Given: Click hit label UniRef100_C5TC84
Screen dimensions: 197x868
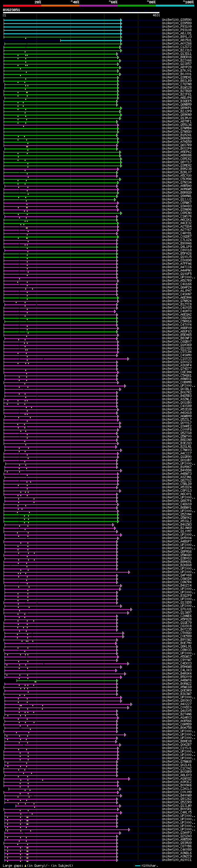Looking at the screenshot, I should pos(177,352).
